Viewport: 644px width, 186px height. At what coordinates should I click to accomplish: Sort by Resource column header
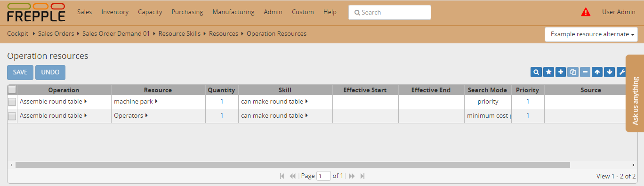(x=158, y=90)
